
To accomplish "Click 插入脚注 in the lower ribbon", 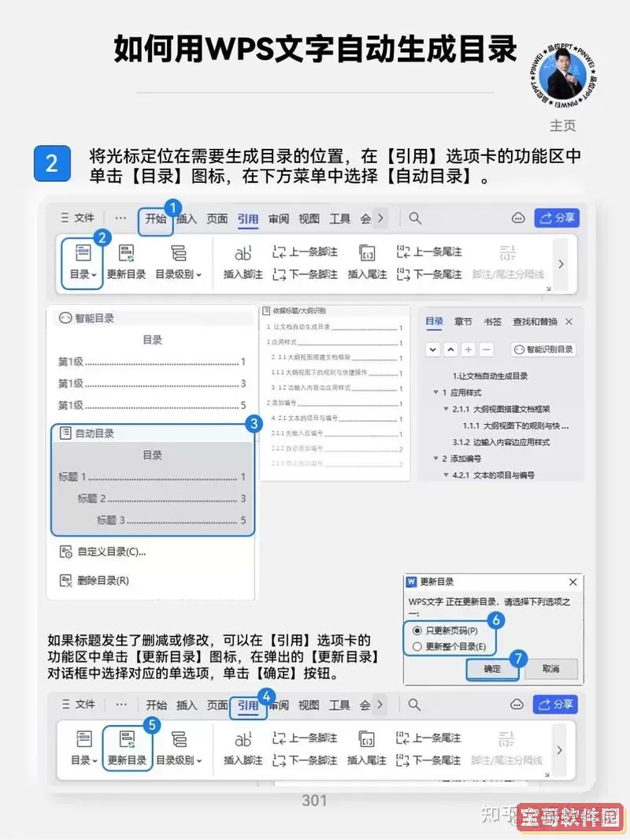I will (243, 749).
